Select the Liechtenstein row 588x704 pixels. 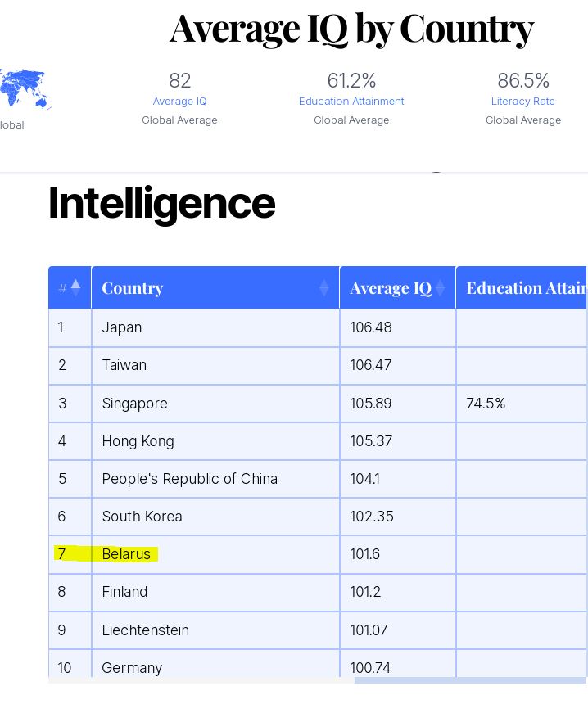[318, 630]
